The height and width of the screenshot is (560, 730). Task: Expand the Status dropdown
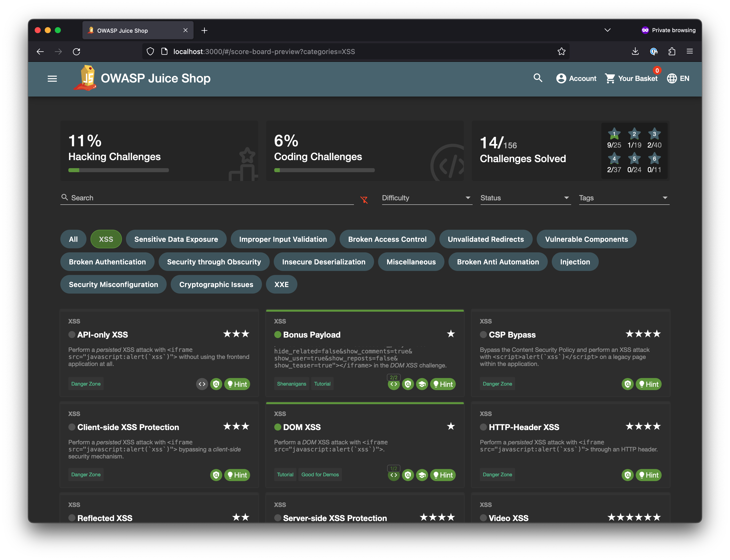pos(525,198)
